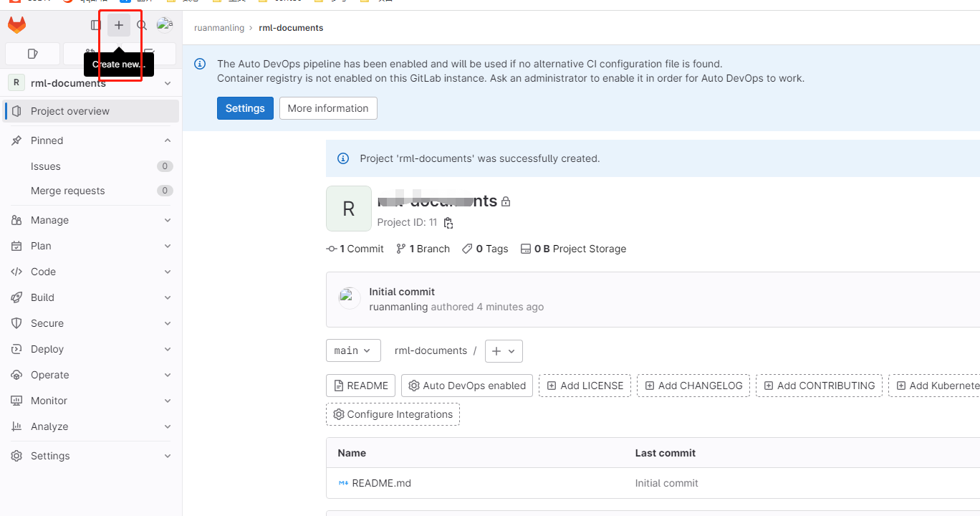Click ruanmanling commit author link
Viewport: 980px width, 516px height.
click(x=398, y=307)
